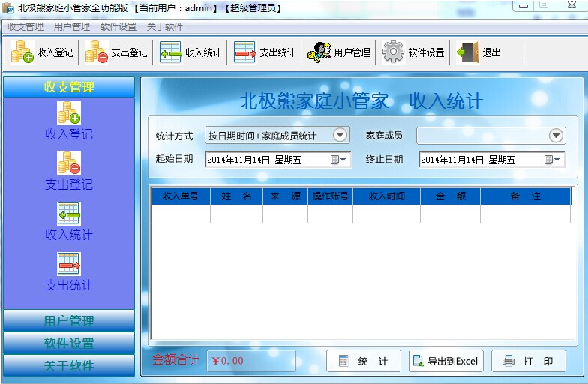Viewport: 588px width, 384px height.
Task: Click the sidebar 支出登记 text label
Action: pyautogui.click(x=69, y=184)
